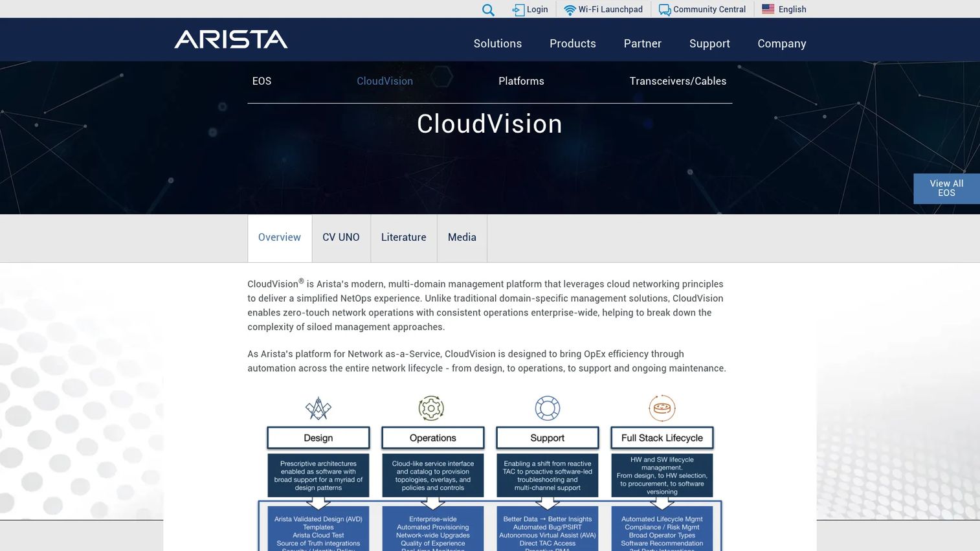Viewport: 980px width, 551px height.
Task: Click the Operations gear icon
Action: [x=431, y=409]
